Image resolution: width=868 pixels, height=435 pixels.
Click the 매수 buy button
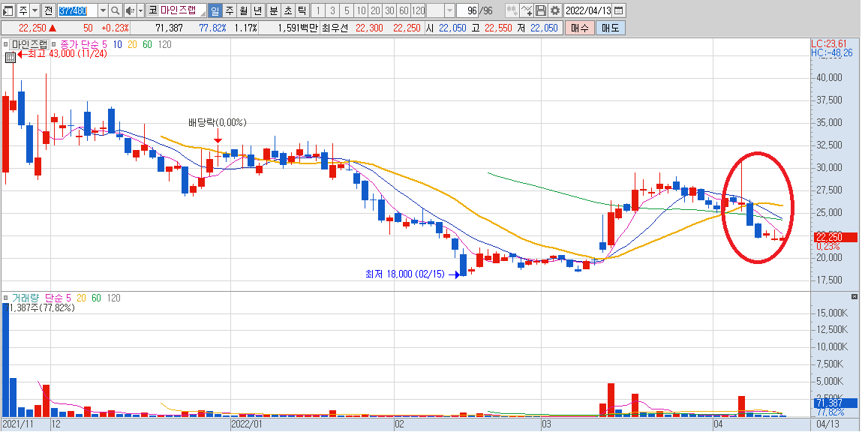[580, 28]
